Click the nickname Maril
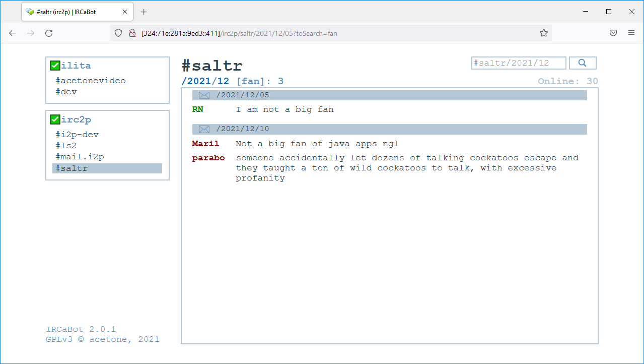This screenshot has width=644, height=364. [205, 144]
